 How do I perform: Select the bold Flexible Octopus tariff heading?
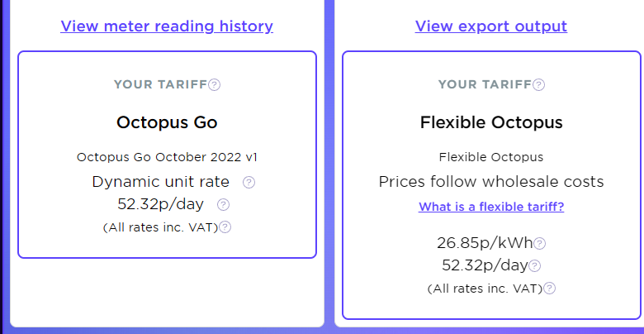pos(491,122)
